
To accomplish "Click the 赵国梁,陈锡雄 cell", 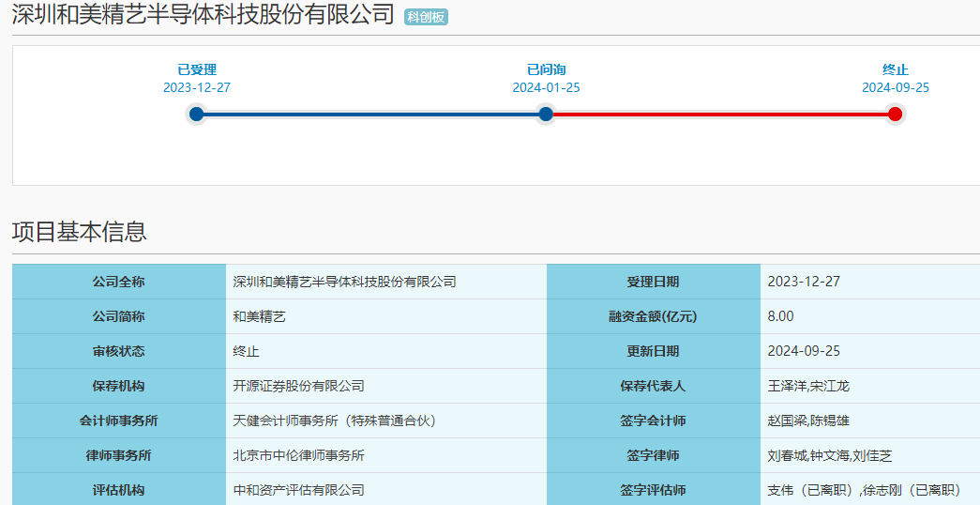I will 870,421.
